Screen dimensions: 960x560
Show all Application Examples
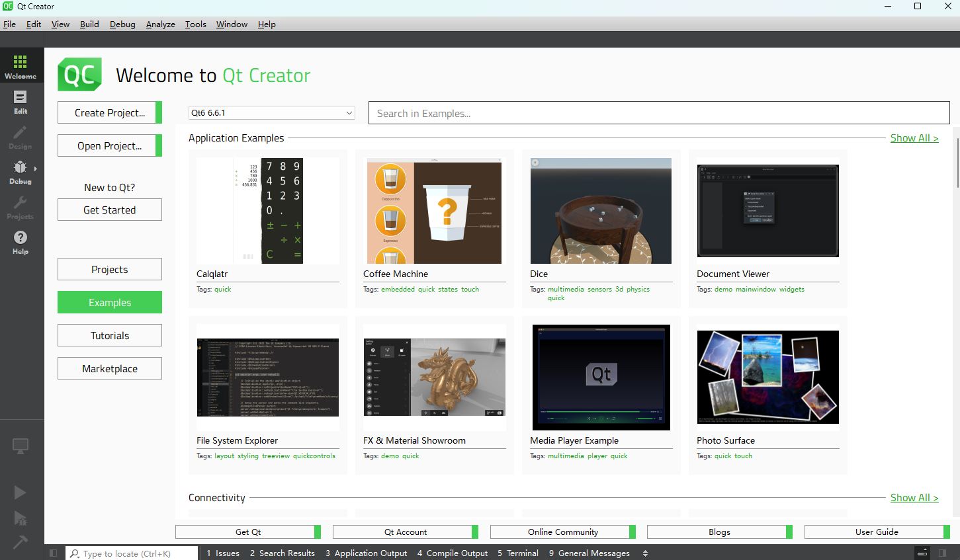(914, 138)
